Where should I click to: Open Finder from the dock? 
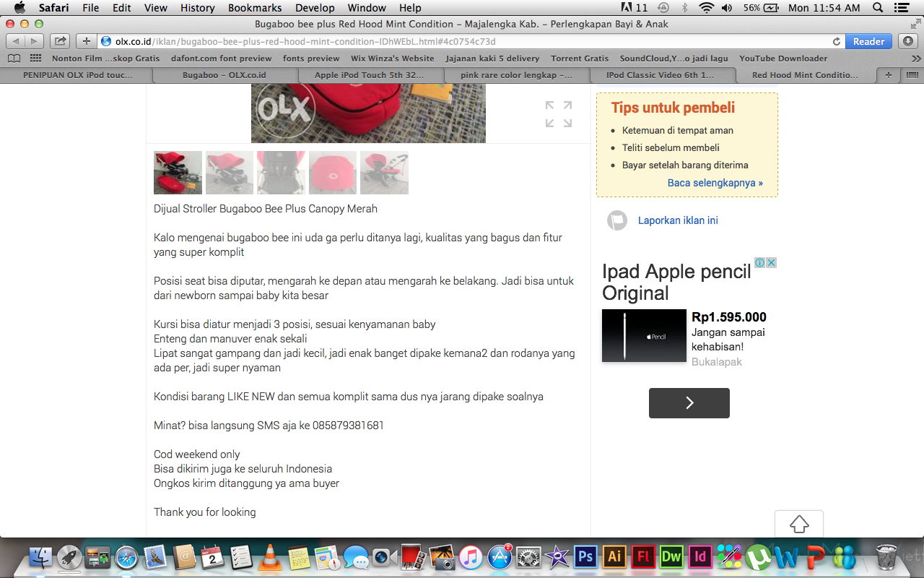[41, 557]
